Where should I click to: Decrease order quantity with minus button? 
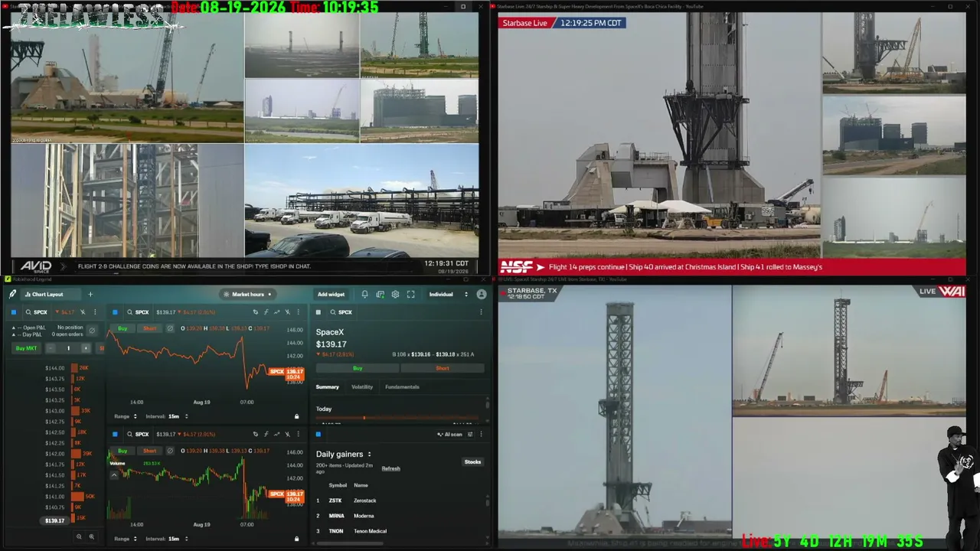pos(51,348)
